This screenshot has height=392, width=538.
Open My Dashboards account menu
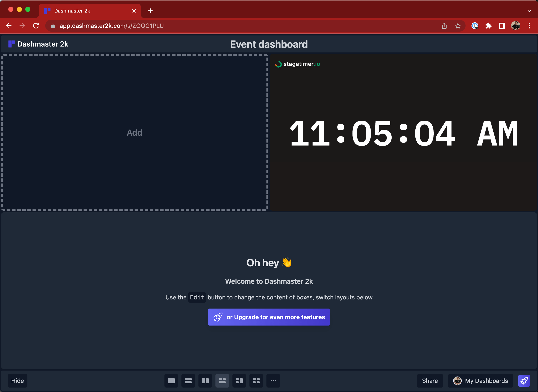click(x=480, y=381)
